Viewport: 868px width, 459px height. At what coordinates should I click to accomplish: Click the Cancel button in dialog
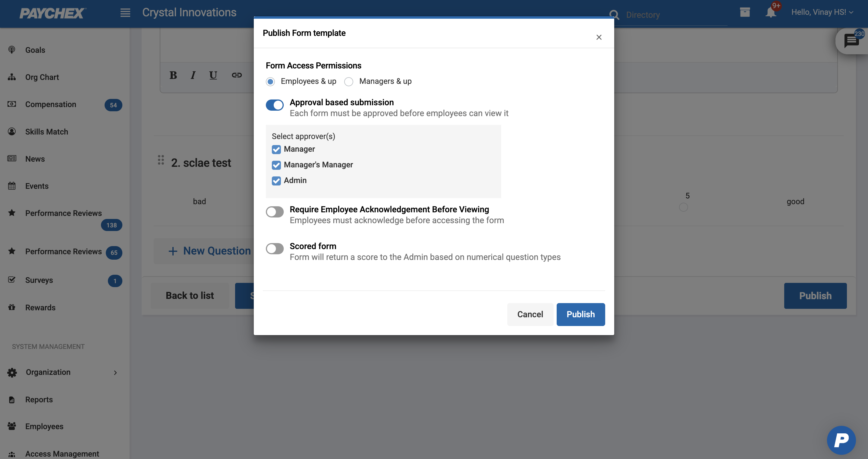[530, 314]
